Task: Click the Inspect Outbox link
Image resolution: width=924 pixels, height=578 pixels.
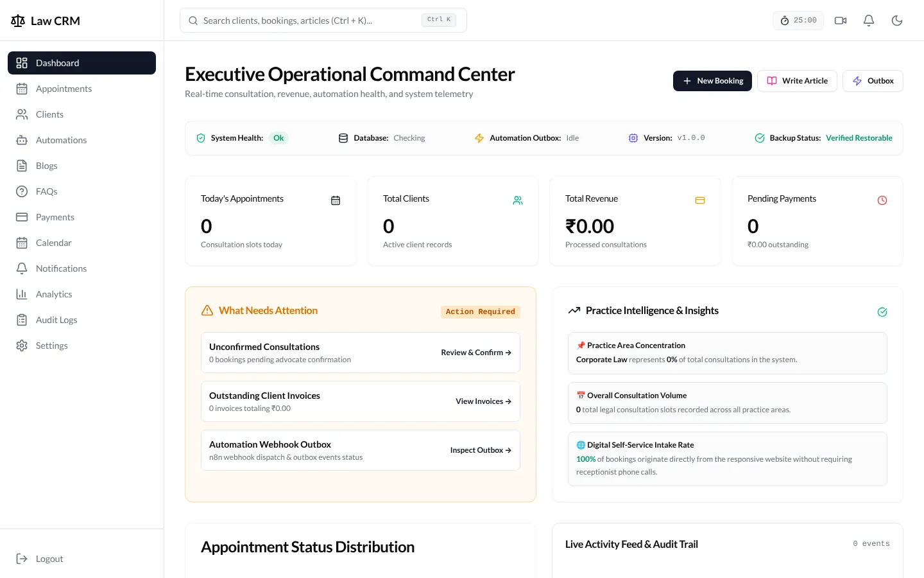Action: pyautogui.click(x=481, y=450)
